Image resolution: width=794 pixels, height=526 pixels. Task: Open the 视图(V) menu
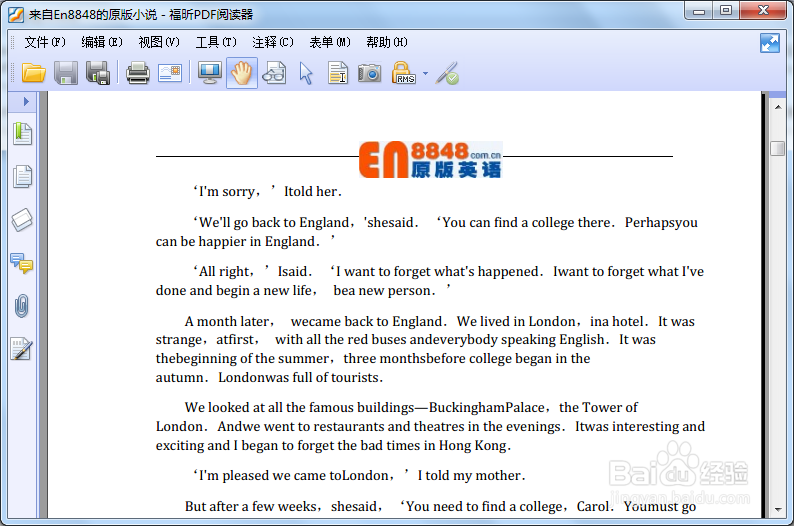pos(159,43)
